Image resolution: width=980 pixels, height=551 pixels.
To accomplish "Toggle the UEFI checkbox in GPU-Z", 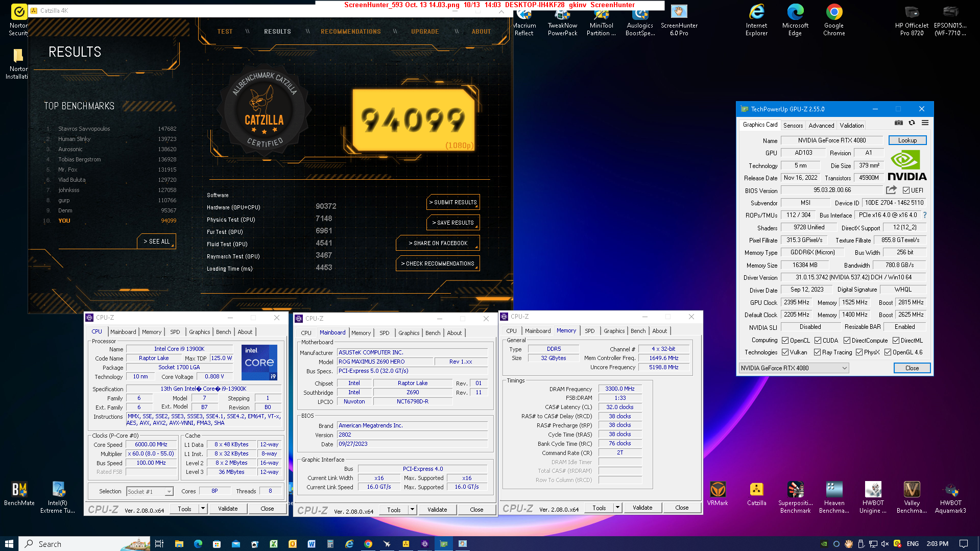I will pos(906,190).
